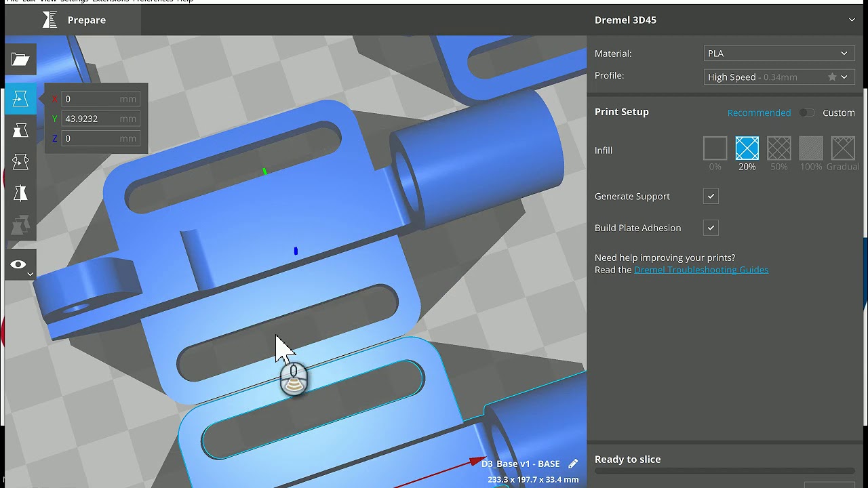868x488 pixels.
Task: Open the view mode eye icon
Action: pyautogui.click(x=20, y=265)
